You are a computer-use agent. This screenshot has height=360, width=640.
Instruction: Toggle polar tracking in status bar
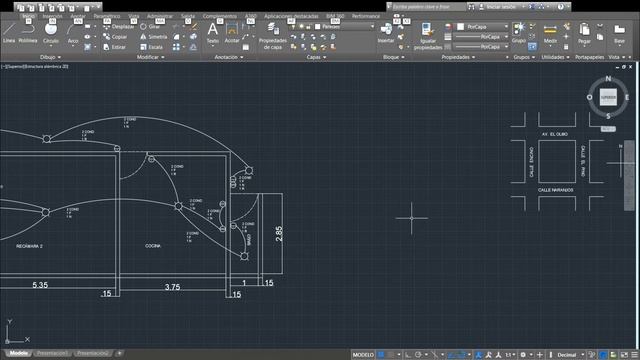click(x=418, y=355)
